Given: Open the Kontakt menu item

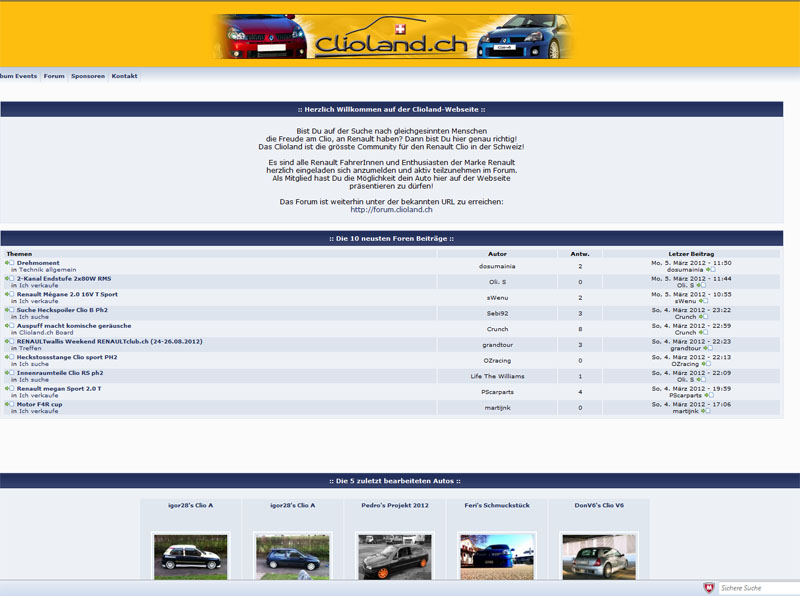Looking at the screenshot, I should click(x=124, y=76).
